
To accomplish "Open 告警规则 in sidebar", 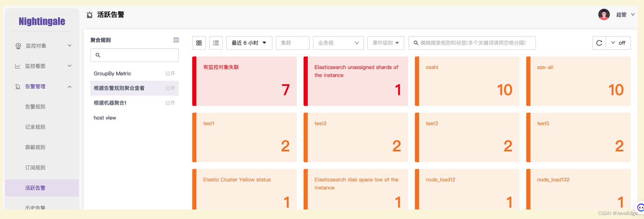I will (35, 107).
